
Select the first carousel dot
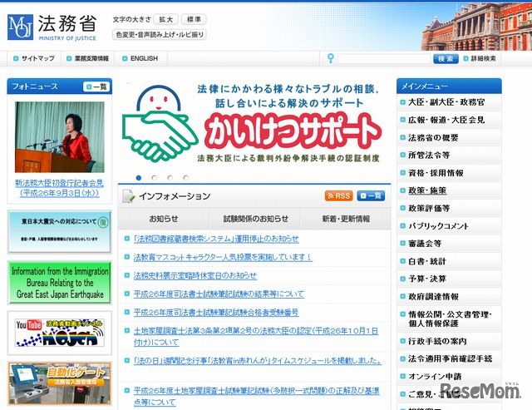click(139, 178)
